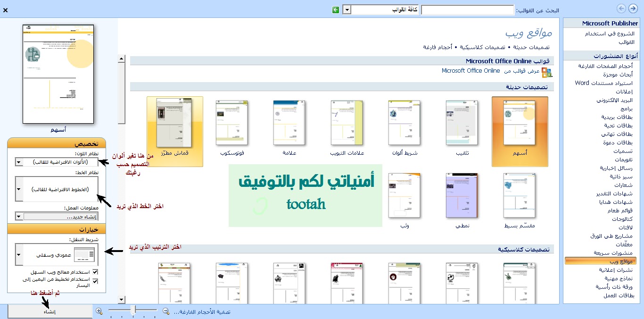Click the Microsoft Office Online logo icon
The width and height of the screenshot is (644, 319).
click(546, 73)
